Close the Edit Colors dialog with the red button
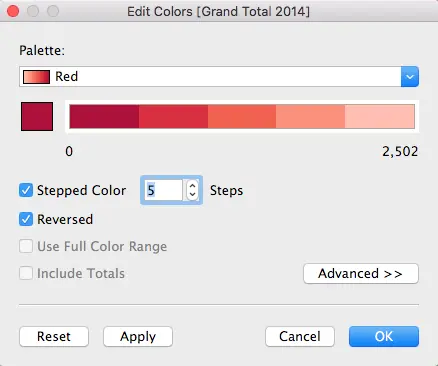 point(13,11)
